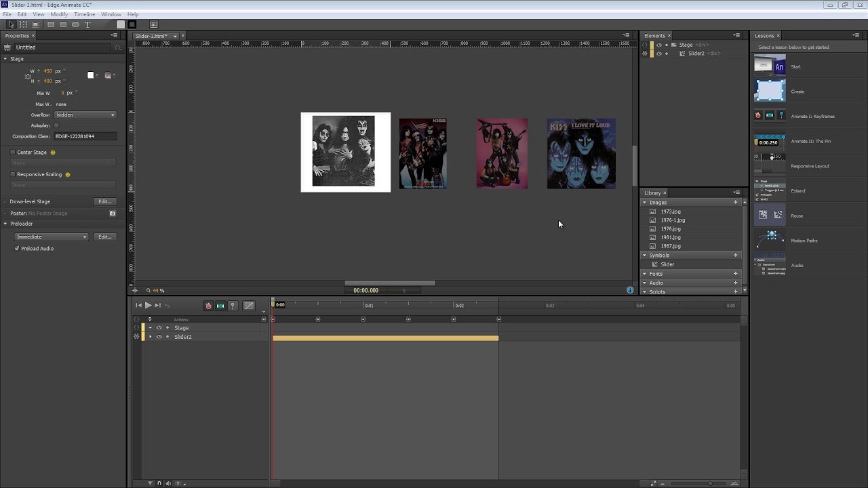Expand the Fonts library section
The width and height of the screenshot is (868, 488).
(645, 274)
